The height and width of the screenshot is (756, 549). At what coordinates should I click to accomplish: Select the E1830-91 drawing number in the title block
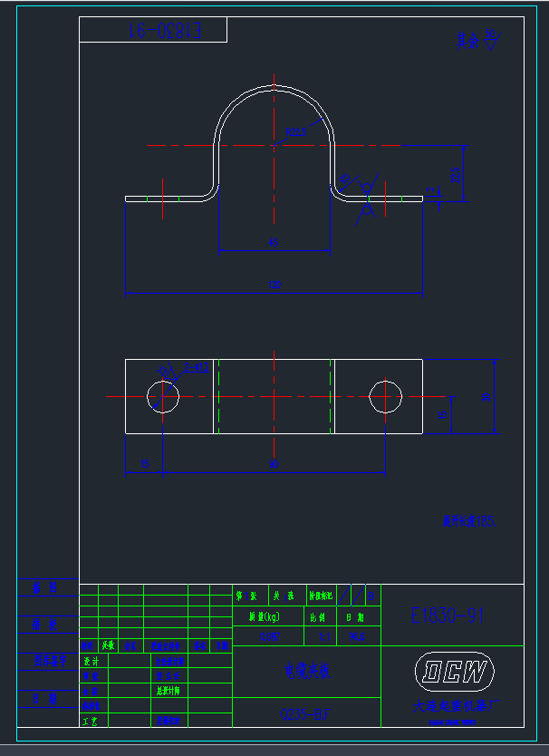[x=448, y=615]
